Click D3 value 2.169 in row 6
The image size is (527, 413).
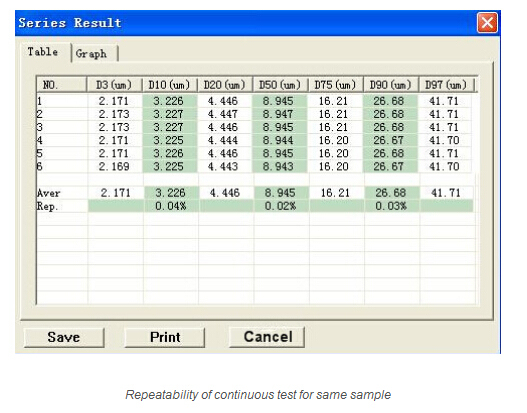click(114, 167)
